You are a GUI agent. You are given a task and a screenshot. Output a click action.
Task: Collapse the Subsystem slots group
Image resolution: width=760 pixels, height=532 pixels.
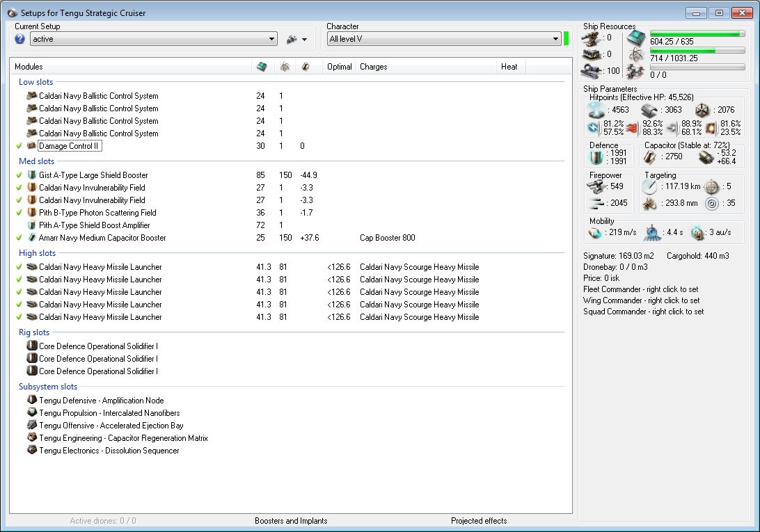point(48,387)
